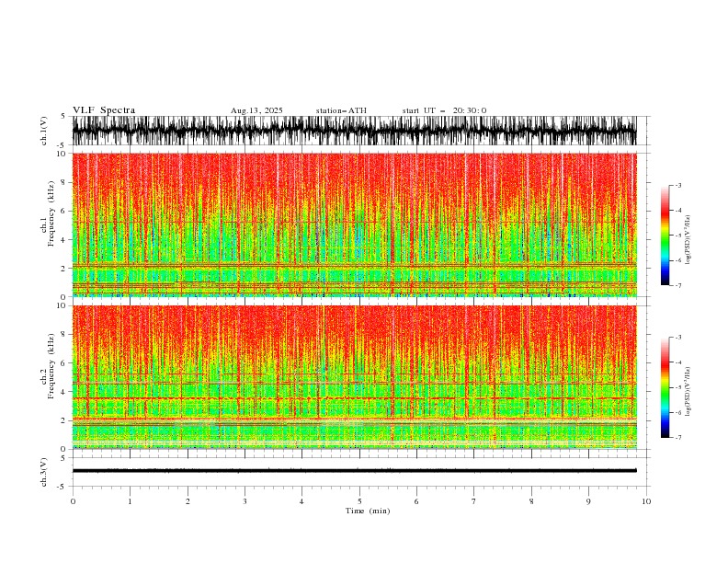Click the '8' tick label on time axis

tap(531, 501)
